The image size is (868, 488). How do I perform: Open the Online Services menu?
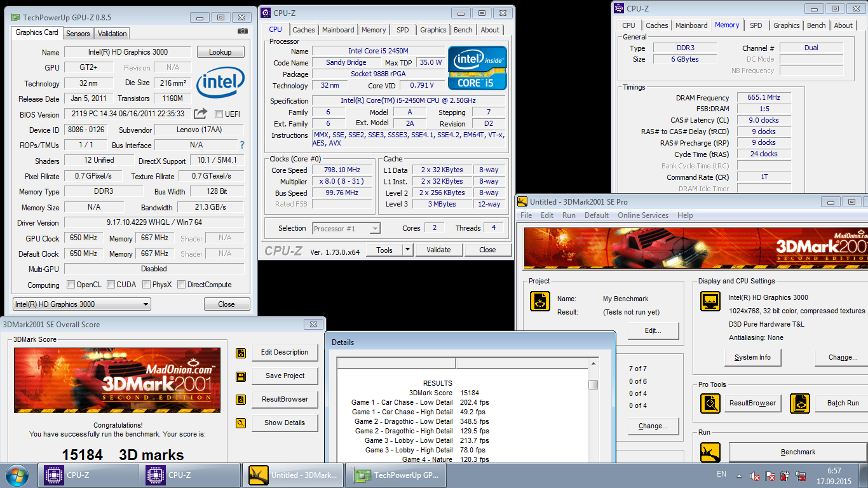point(643,215)
